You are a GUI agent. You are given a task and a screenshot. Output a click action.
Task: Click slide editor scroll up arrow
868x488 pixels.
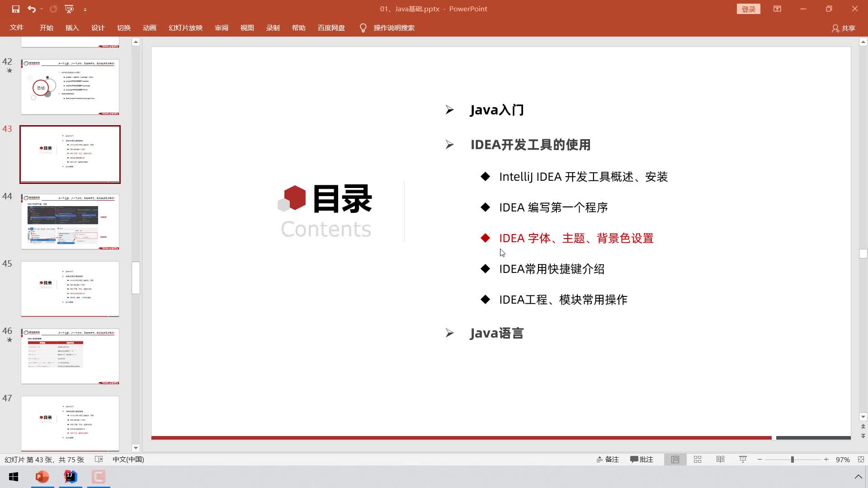[863, 42]
